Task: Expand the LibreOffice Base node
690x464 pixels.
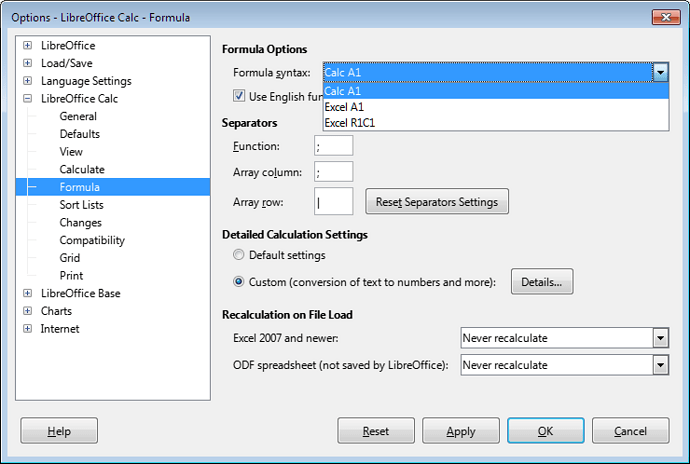Action: point(28,293)
